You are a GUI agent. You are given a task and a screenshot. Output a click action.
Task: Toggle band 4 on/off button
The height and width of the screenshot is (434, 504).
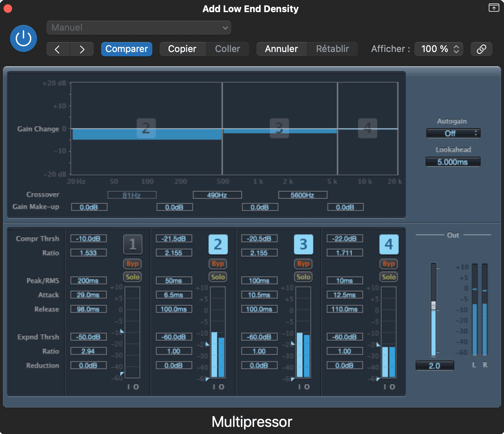click(389, 244)
